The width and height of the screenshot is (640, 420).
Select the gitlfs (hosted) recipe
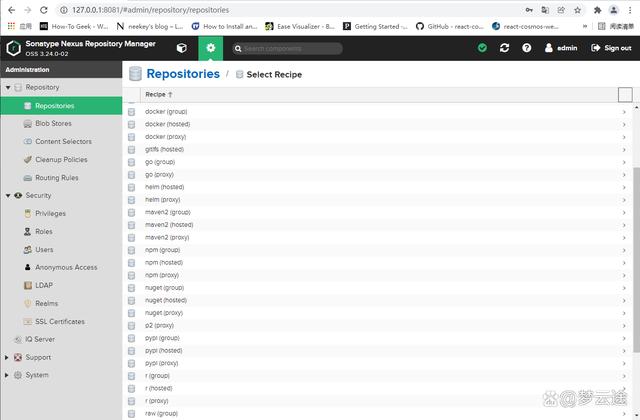tap(378, 149)
